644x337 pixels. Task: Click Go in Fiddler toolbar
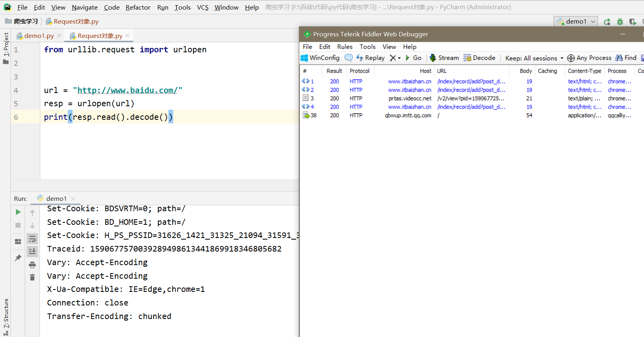413,58
